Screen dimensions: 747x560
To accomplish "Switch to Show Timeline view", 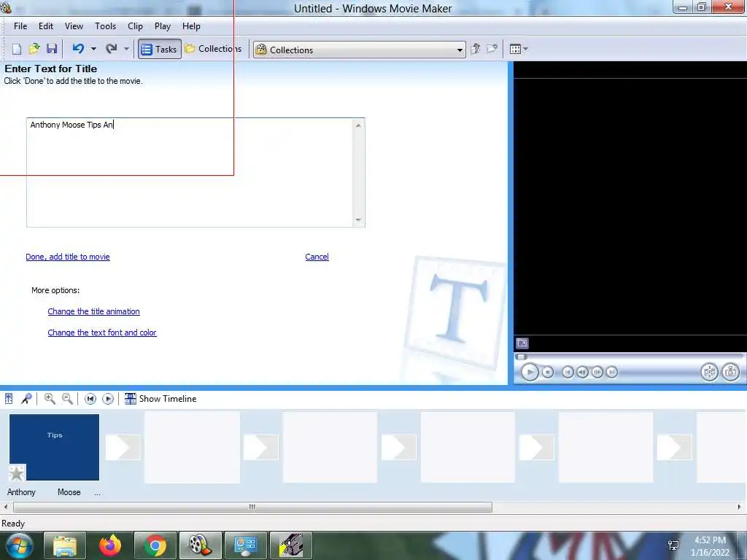I will coord(160,399).
